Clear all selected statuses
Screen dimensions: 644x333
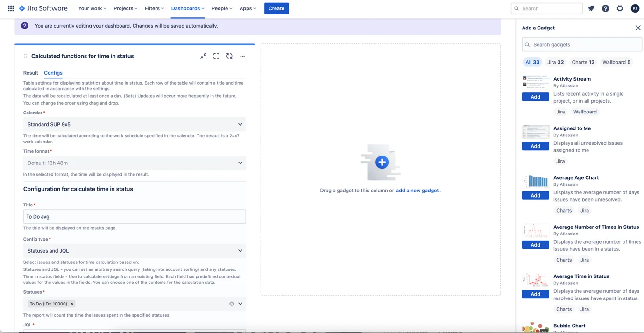point(231,304)
